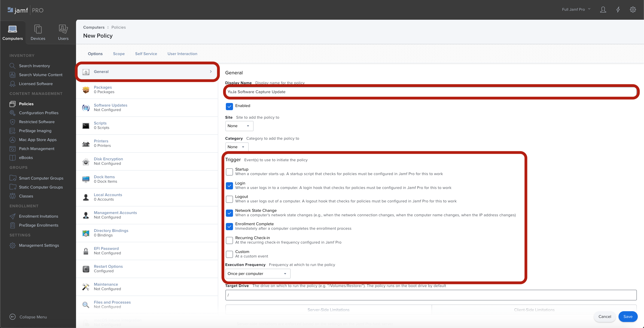644x328 pixels.
Task: Enable the Startup trigger checkbox
Action: (229, 172)
